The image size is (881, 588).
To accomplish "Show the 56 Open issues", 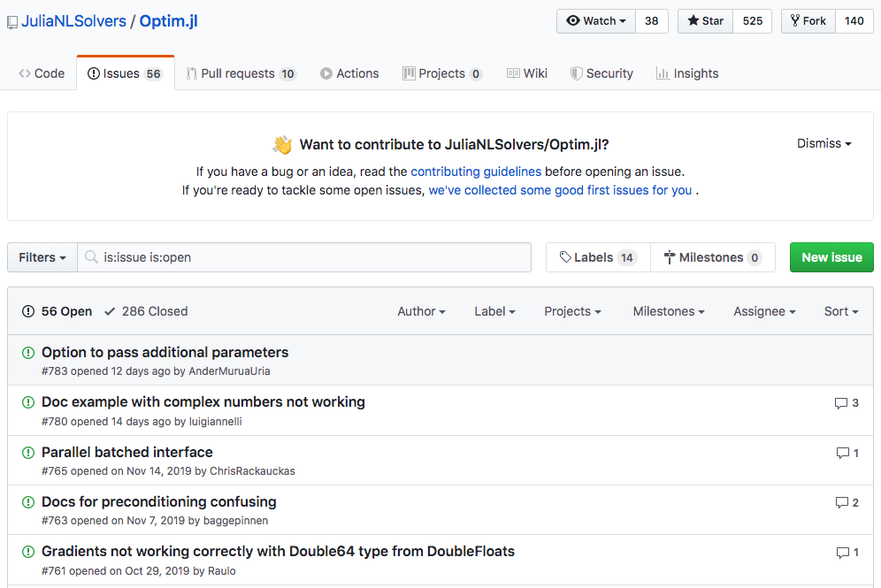I will pyautogui.click(x=57, y=311).
